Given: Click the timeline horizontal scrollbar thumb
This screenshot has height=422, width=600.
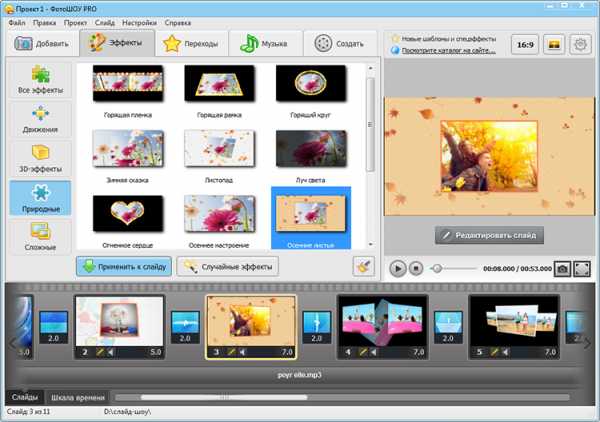Looking at the screenshot, I should [224, 398].
